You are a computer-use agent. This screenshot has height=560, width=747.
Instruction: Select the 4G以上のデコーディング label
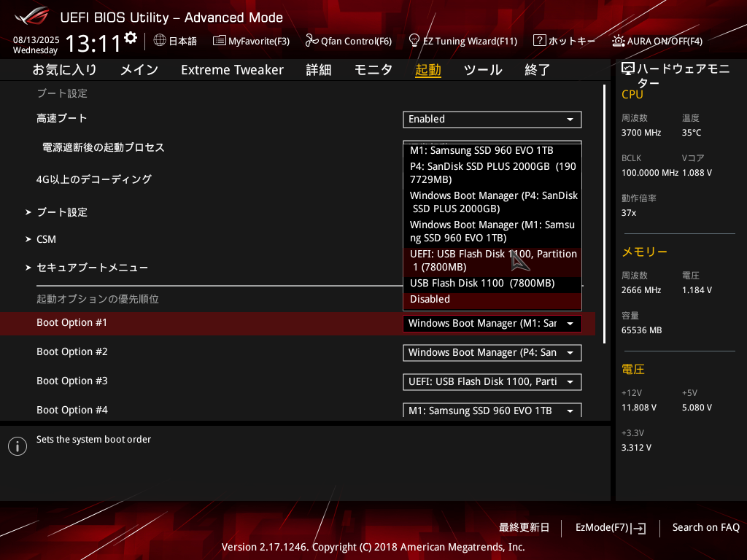[94, 179]
